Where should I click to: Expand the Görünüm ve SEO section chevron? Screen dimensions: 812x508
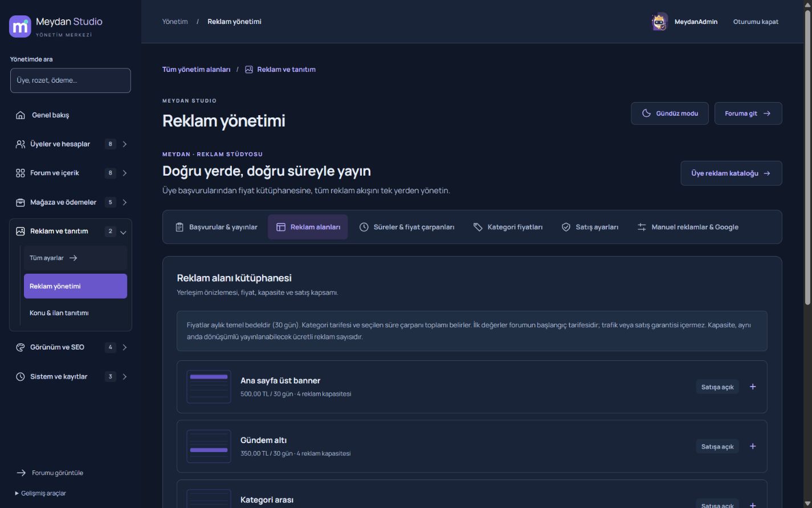point(125,347)
